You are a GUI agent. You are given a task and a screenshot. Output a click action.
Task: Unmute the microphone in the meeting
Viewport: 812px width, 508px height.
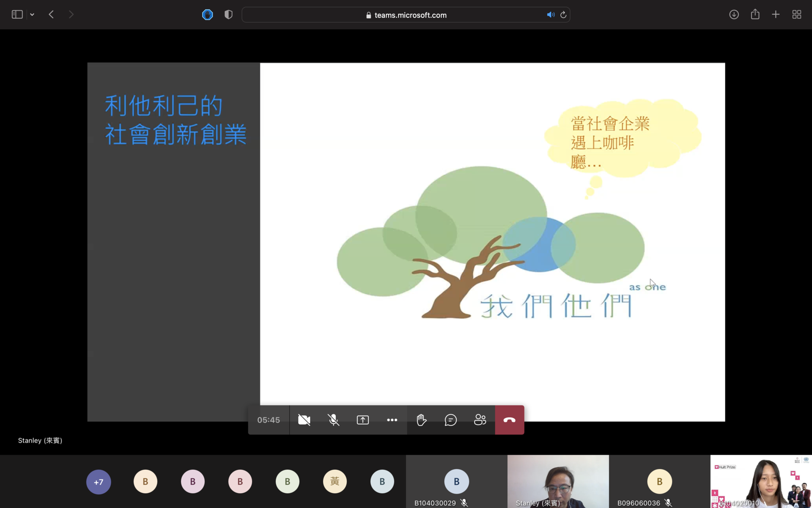334,420
